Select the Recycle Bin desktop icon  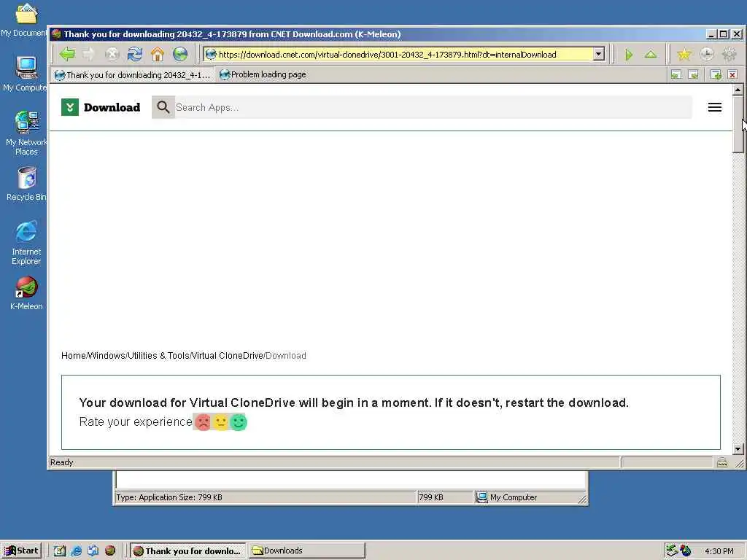coord(26,184)
